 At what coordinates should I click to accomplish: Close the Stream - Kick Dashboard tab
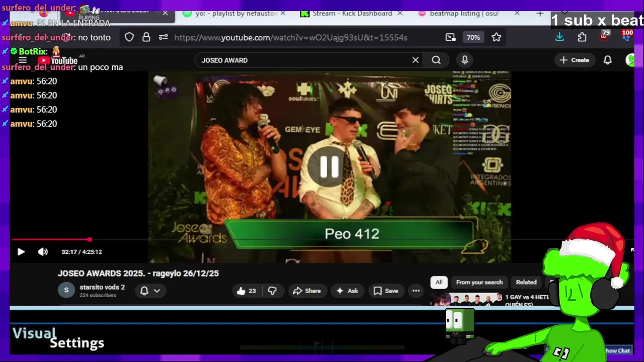(x=400, y=14)
